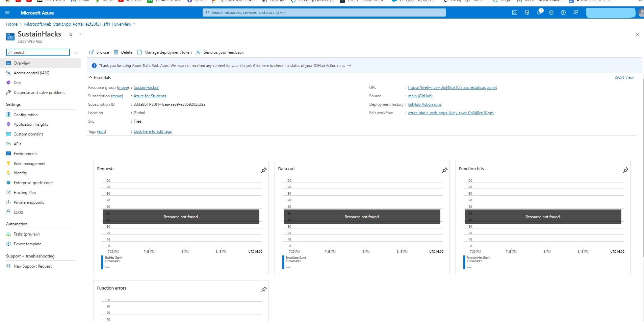The height and width of the screenshot is (322, 644).
Task: Collapse the left navigation menu
Action: (x=76, y=52)
